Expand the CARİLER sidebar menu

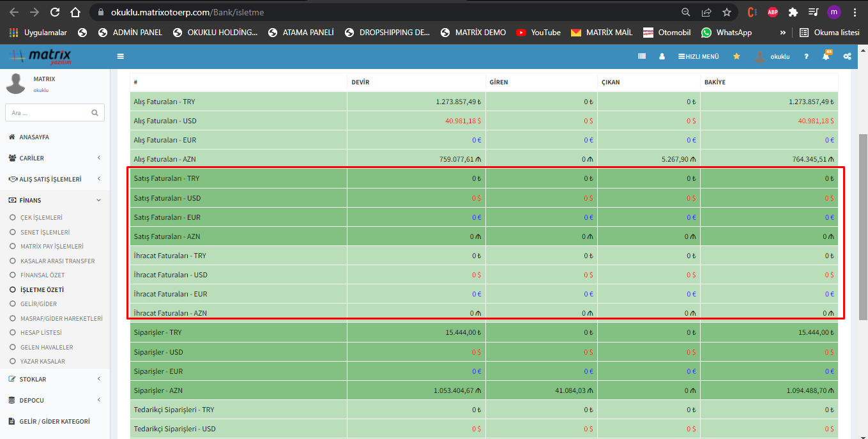click(54, 158)
